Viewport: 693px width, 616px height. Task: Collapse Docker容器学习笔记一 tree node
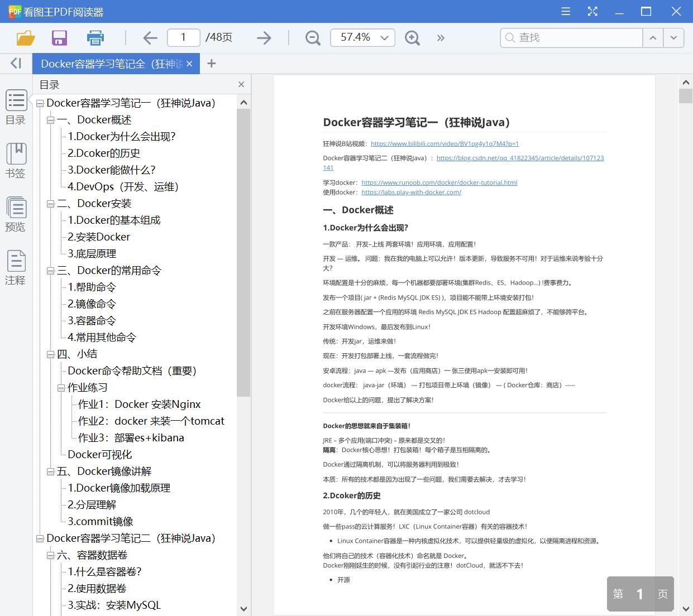(x=40, y=103)
